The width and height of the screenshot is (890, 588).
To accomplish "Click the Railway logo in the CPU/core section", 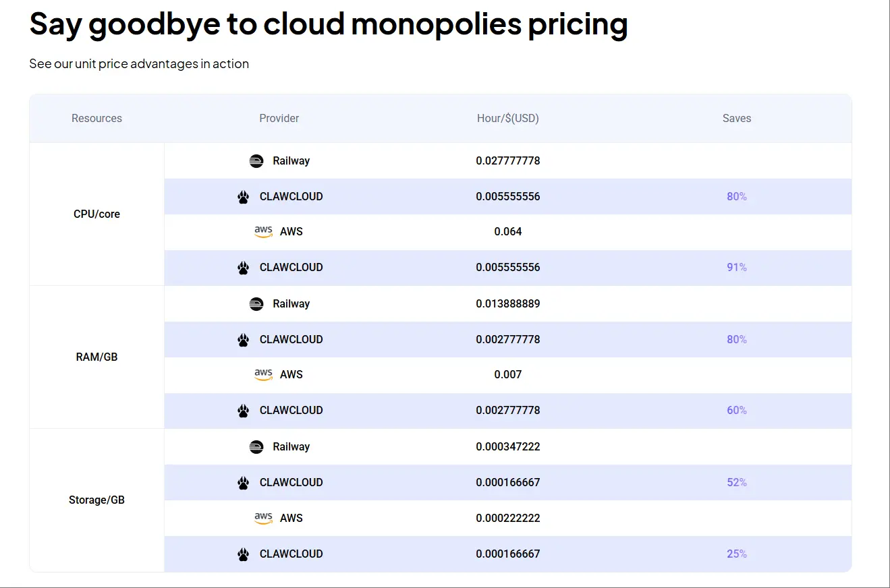I will coord(256,161).
